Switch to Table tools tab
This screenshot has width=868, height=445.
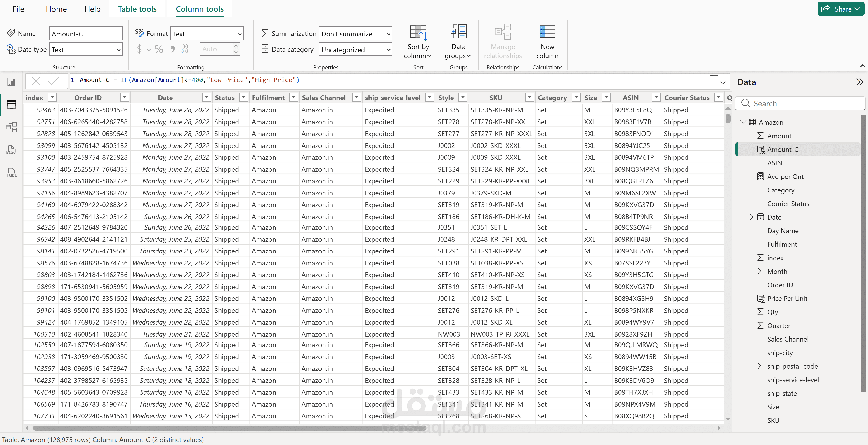click(x=137, y=9)
